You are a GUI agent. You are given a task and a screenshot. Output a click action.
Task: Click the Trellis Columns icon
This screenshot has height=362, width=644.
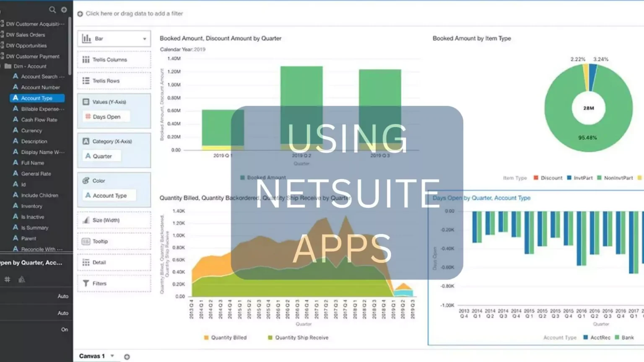point(86,59)
